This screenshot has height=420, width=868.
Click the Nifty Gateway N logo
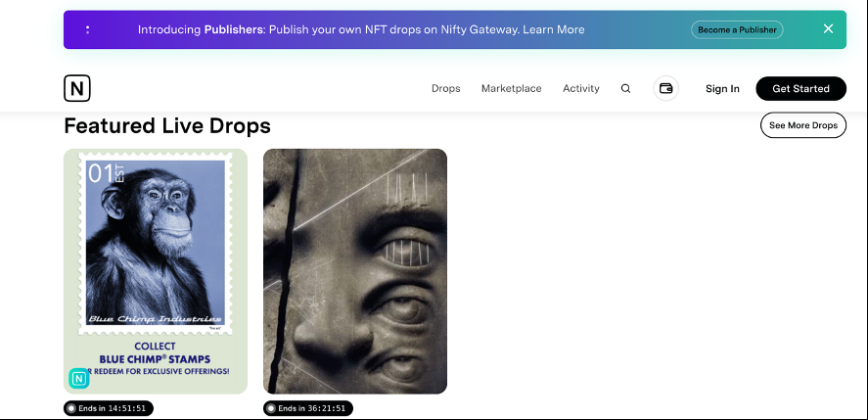(x=77, y=89)
